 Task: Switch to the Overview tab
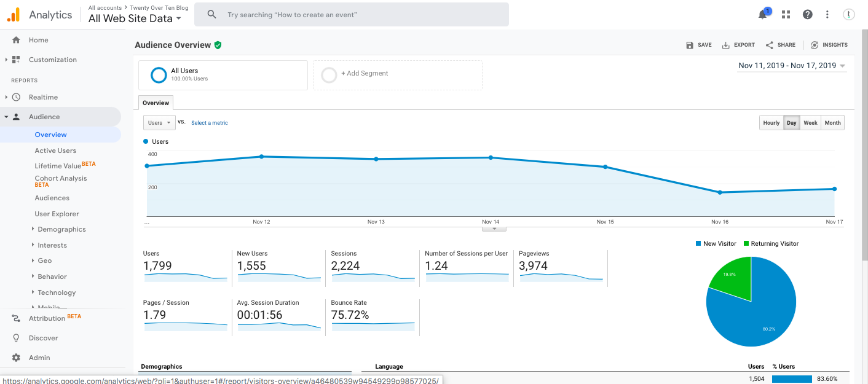click(156, 103)
